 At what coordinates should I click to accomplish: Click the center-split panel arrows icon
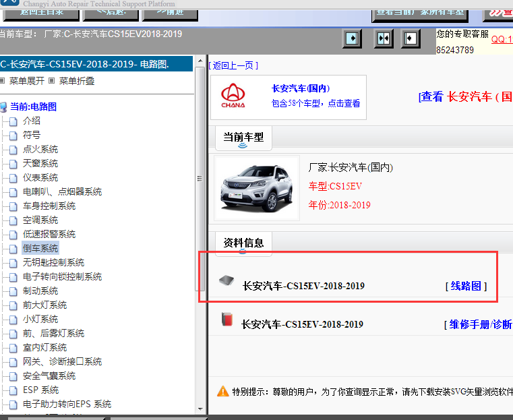(384, 38)
